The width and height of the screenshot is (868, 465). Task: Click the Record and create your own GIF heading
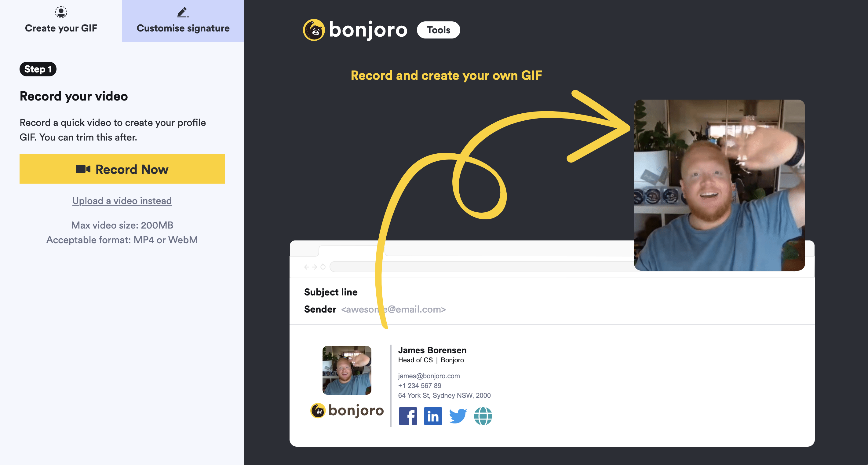[x=447, y=75]
